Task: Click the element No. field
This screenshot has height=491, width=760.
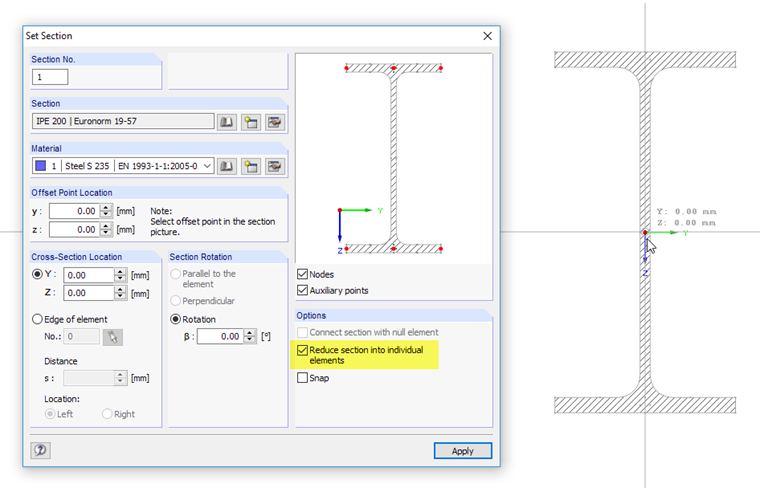Action: [82, 336]
